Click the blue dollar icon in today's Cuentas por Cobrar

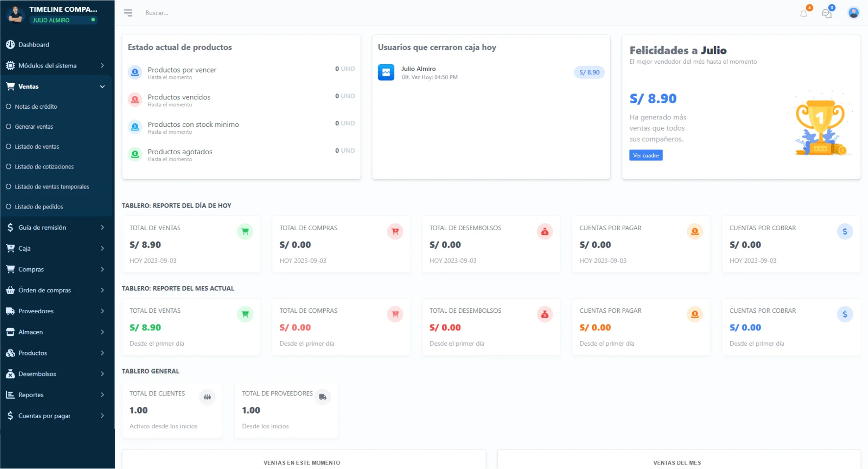844,232
